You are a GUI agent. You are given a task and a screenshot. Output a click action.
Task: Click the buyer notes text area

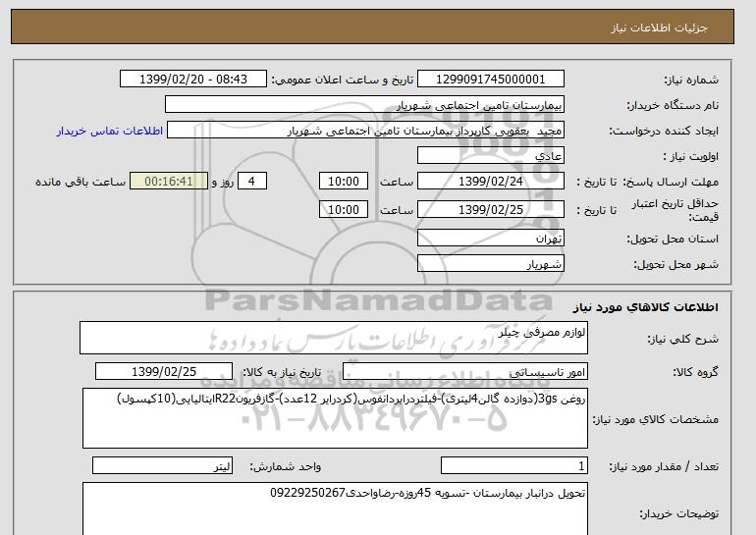coord(335,508)
